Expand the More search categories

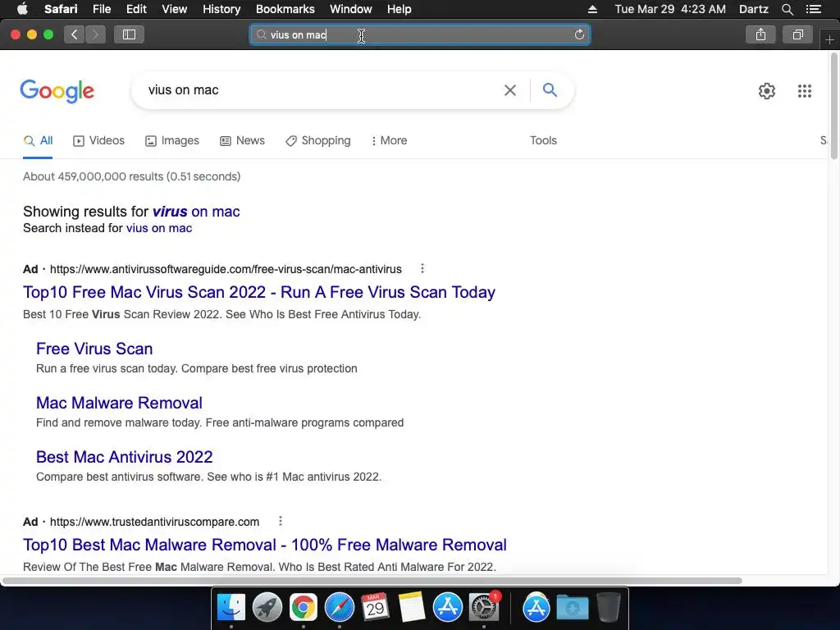389,141
